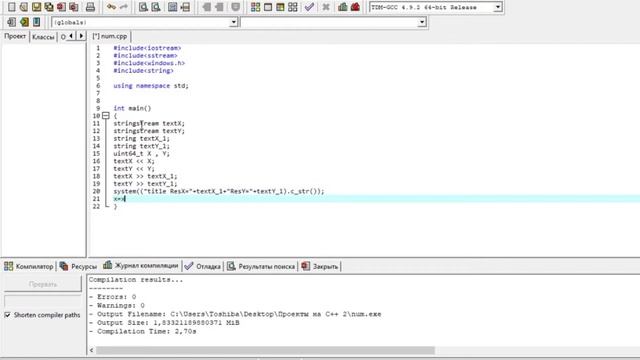
Task: Click the 'textX >> textX_1;' code line
Action: pos(145,176)
